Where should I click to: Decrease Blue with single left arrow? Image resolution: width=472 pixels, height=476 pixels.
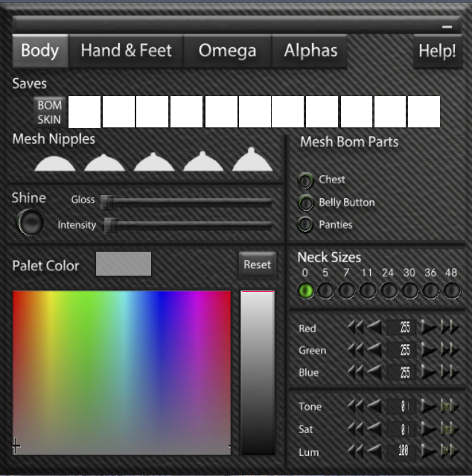[x=374, y=372]
